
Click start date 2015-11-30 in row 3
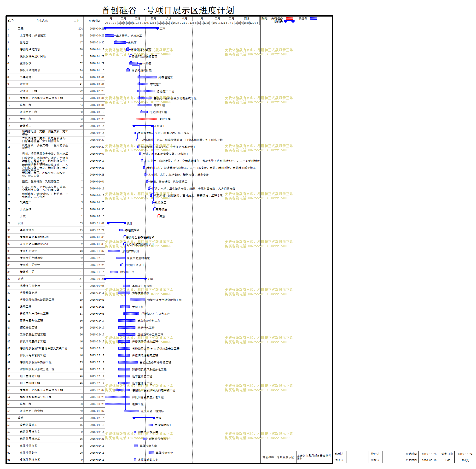pyautogui.click(x=97, y=42)
